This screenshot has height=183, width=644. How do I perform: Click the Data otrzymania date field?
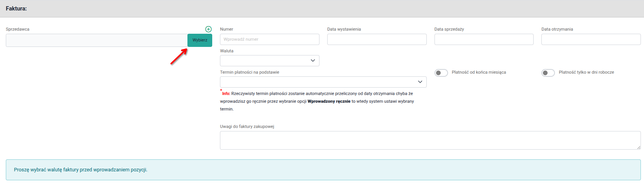(591, 39)
